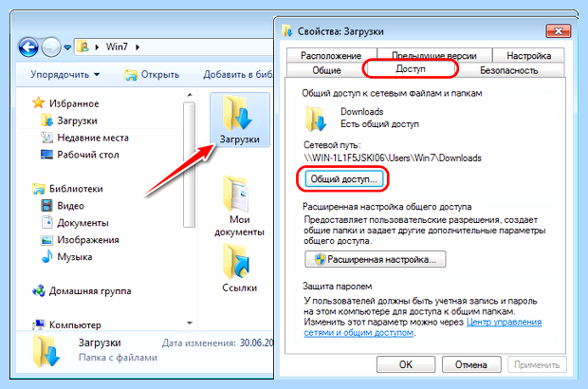The image size is (588, 389).
Task: Select Библиотеки in navigation pane
Action: (76, 189)
